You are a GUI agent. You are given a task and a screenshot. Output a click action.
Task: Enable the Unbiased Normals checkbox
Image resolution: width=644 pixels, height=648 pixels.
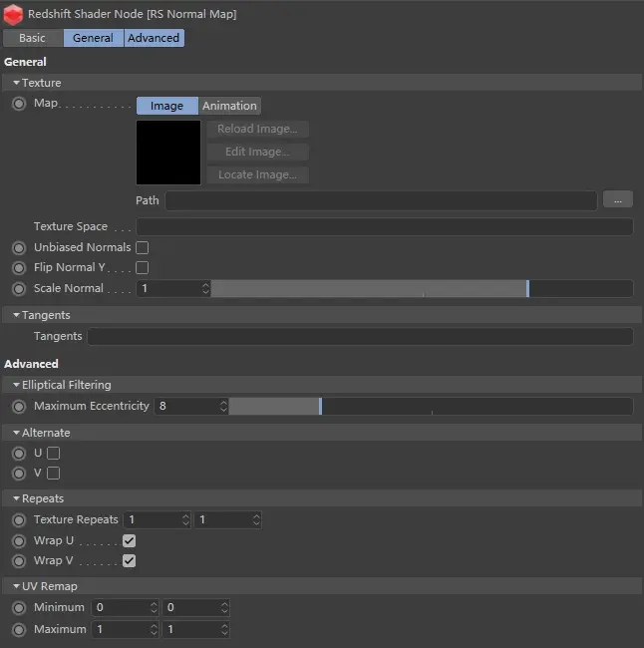(143, 247)
